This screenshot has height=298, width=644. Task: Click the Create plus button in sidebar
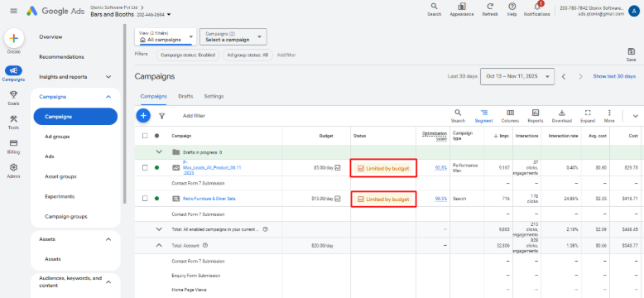pyautogui.click(x=14, y=39)
